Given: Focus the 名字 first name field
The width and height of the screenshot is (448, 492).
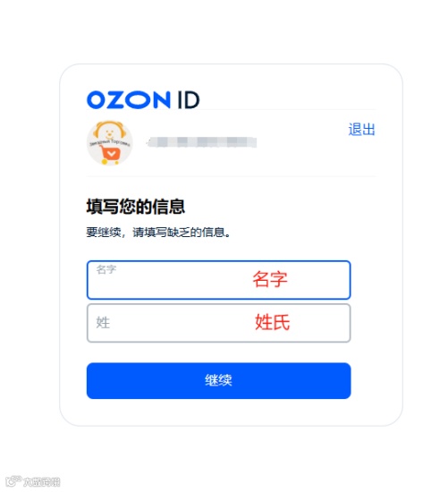Looking at the screenshot, I should [219, 280].
